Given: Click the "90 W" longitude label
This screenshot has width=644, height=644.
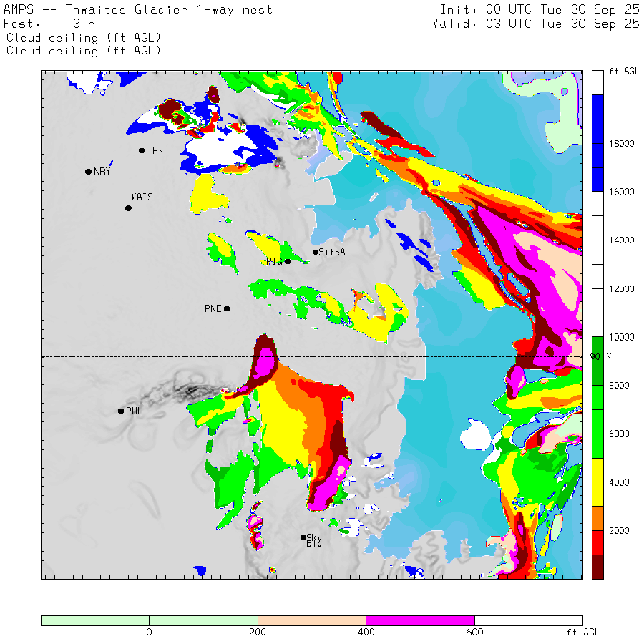Looking at the screenshot, I should click(600, 357).
